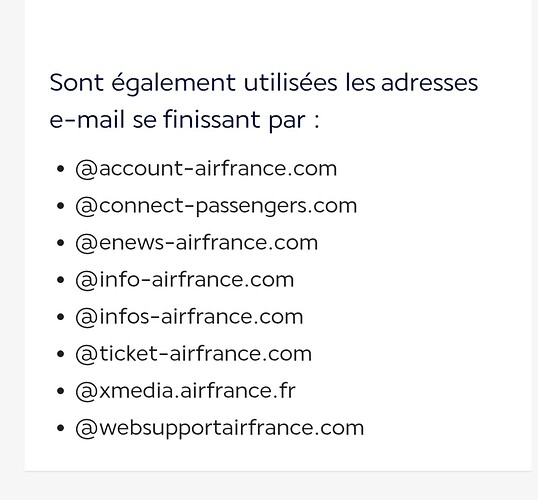Click the bullet beside @info-airfrance.com

pos(60,280)
